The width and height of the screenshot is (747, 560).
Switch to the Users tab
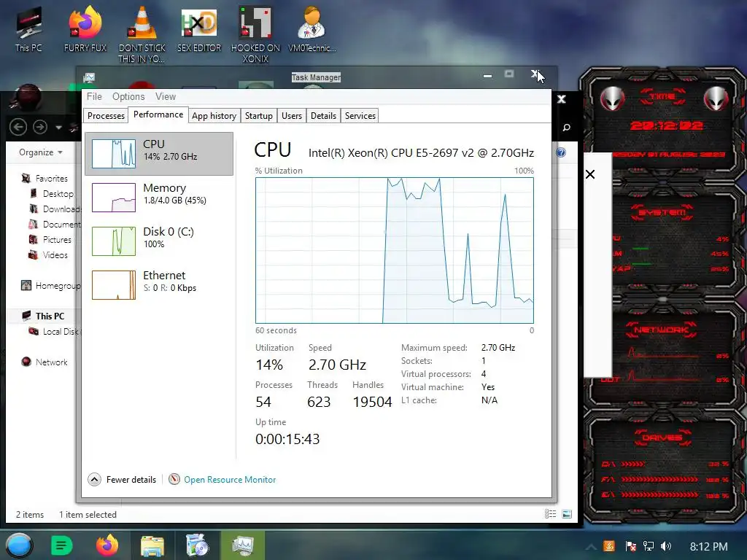(x=292, y=116)
